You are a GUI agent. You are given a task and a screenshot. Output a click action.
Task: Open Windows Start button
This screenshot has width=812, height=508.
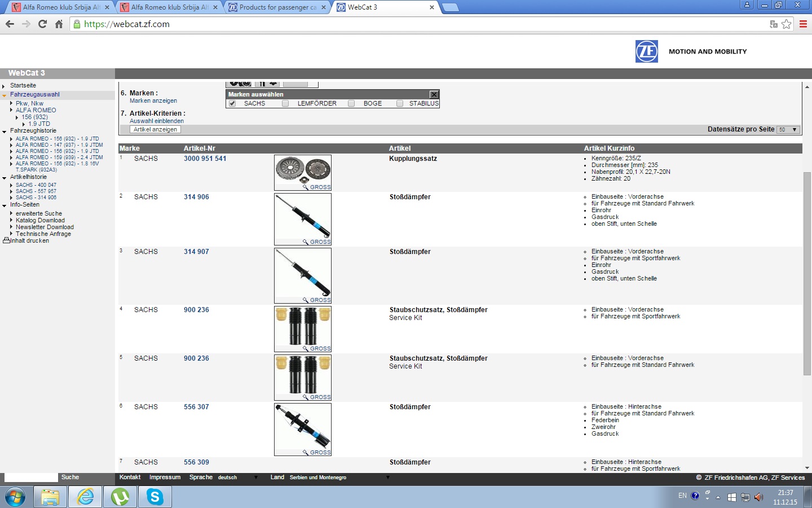[x=15, y=497]
